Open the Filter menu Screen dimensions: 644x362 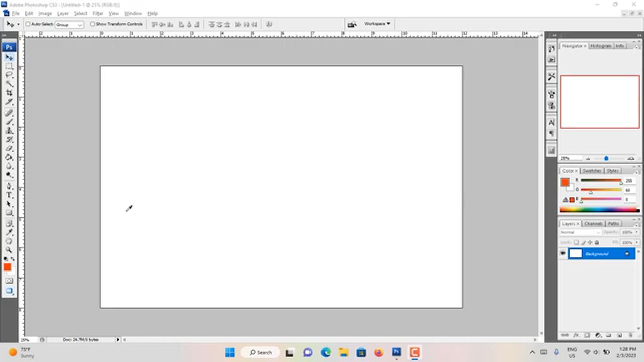pos(98,13)
